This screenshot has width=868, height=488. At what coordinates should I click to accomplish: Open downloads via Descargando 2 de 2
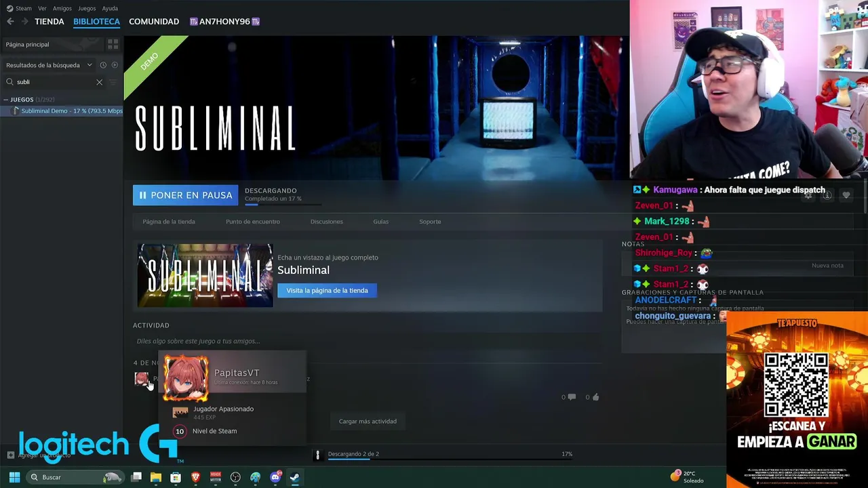tap(353, 454)
